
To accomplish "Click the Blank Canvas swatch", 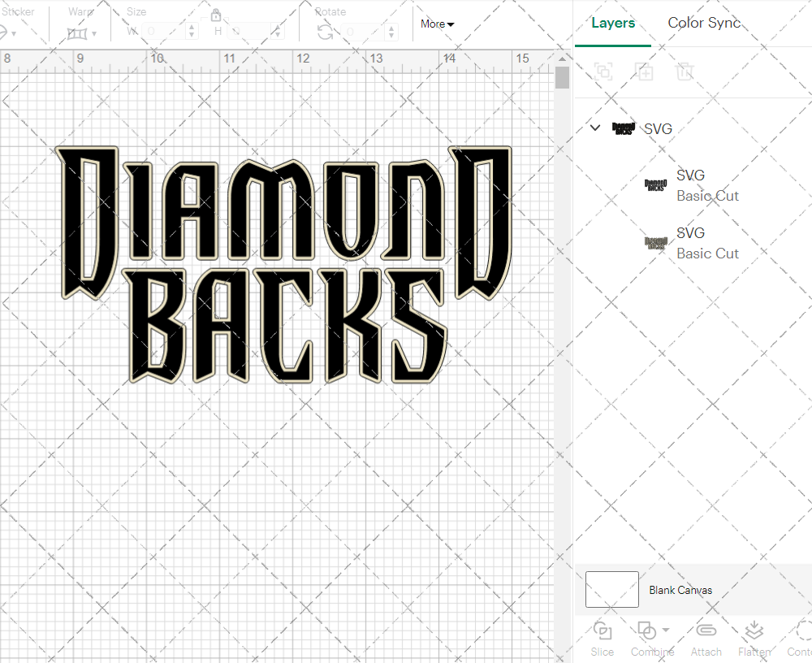I will coord(611,589).
